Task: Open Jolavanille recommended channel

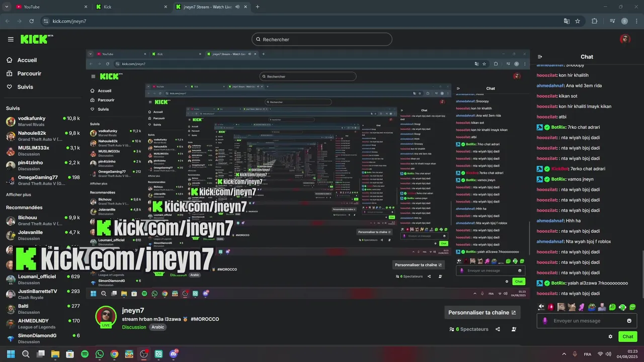Action: click(43, 235)
